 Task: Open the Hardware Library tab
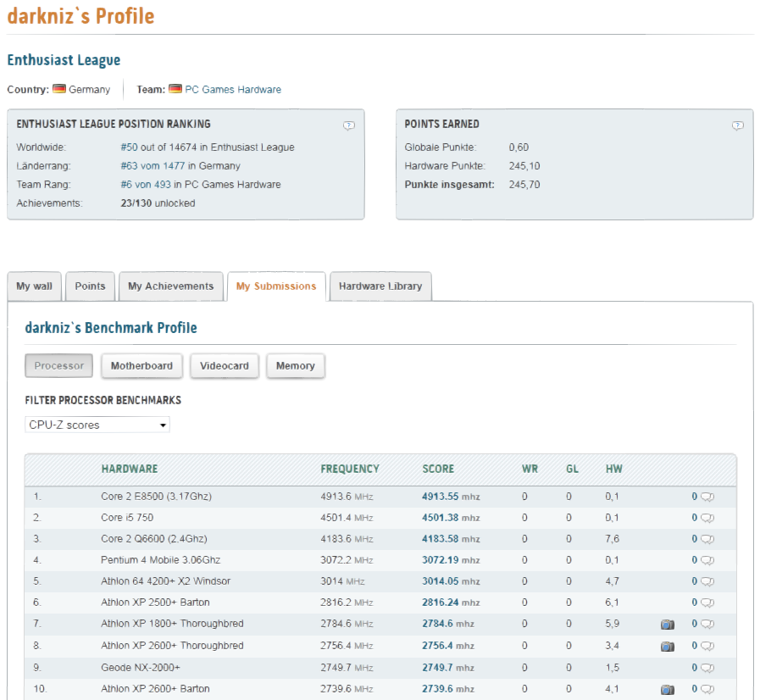(380, 286)
